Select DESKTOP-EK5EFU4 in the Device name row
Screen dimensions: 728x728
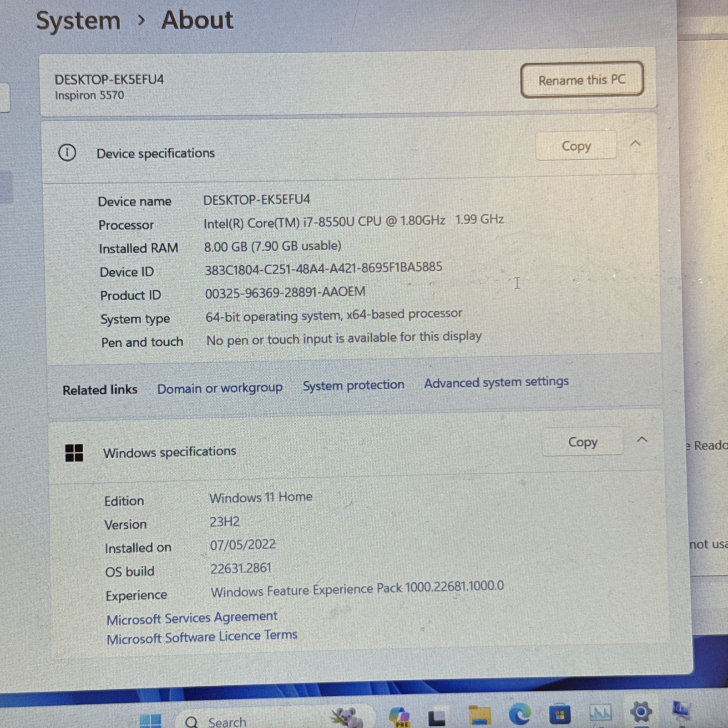point(256,200)
